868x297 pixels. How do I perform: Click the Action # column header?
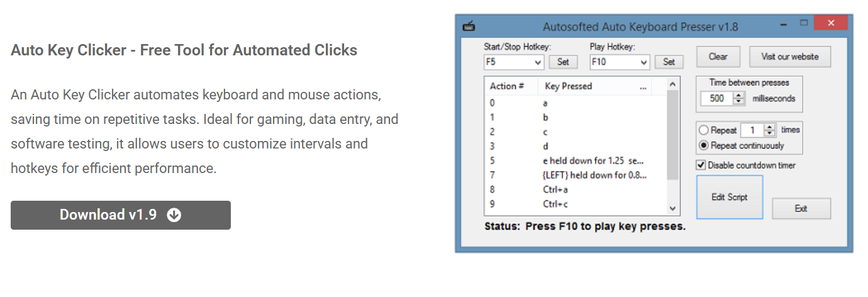(x=507, y=86)
